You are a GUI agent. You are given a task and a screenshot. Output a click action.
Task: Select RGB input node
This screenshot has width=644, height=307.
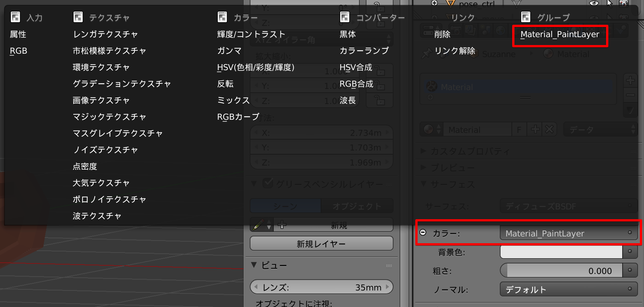(18, 51)
